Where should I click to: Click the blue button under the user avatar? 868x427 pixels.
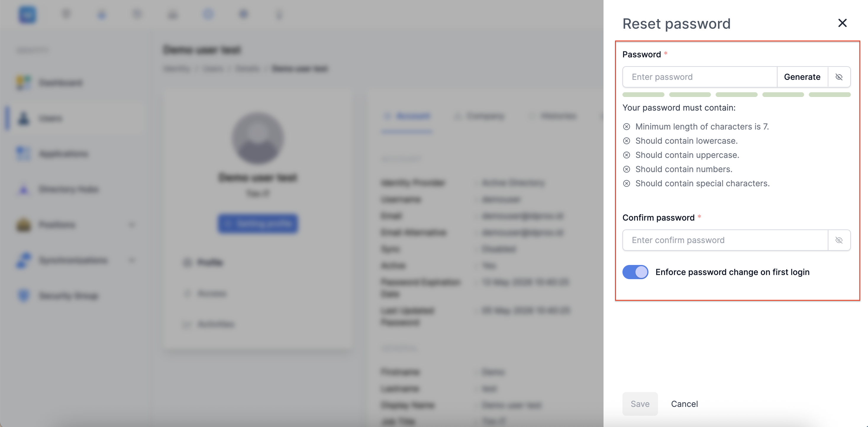pos(258,224)
